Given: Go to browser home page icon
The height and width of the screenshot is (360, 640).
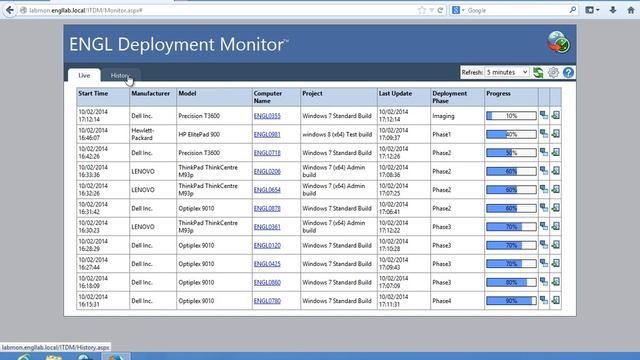Looking at the screenshot, I should coord(631,10).
